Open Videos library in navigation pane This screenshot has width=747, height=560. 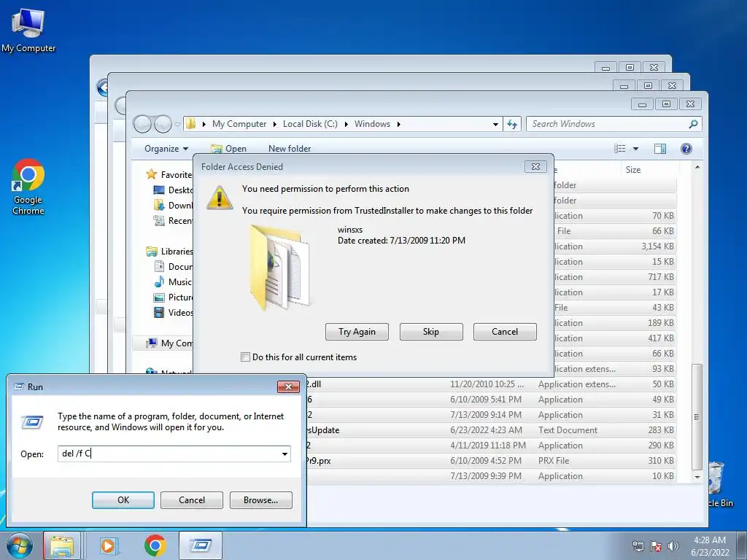click(173, 312)
